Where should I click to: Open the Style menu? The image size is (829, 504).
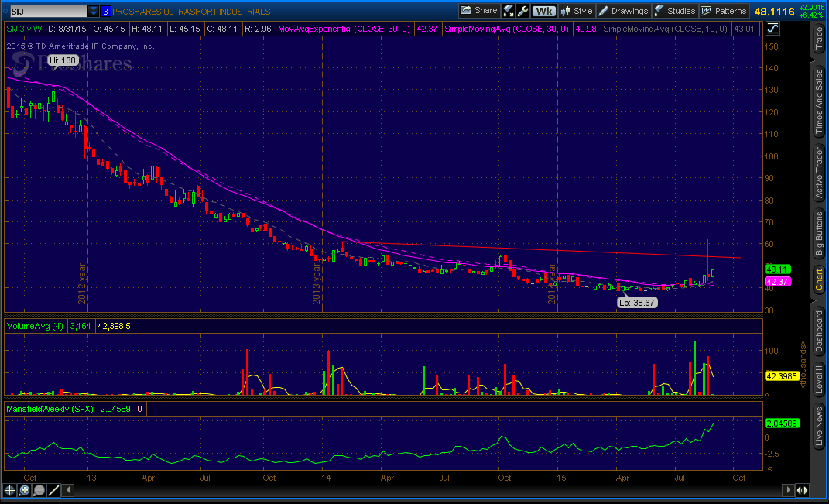576,11
